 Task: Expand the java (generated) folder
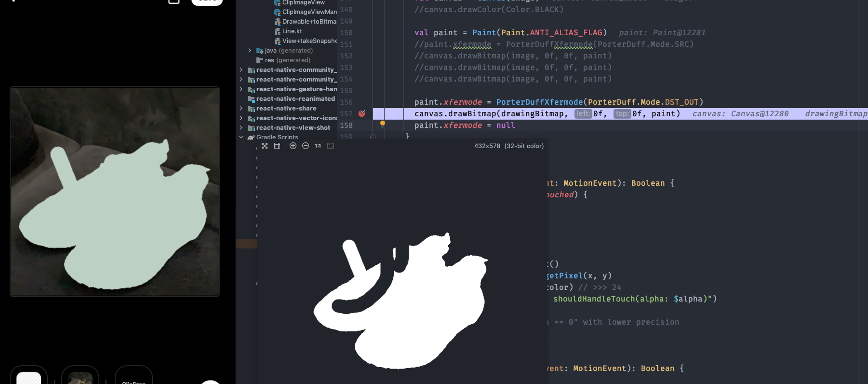point(250,51)
